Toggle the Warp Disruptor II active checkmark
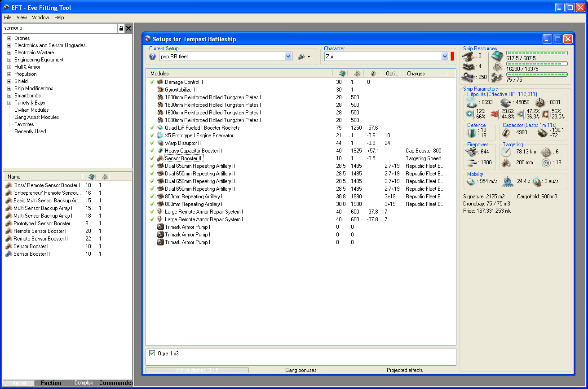588x389 pixels. (x=152, y=143)
